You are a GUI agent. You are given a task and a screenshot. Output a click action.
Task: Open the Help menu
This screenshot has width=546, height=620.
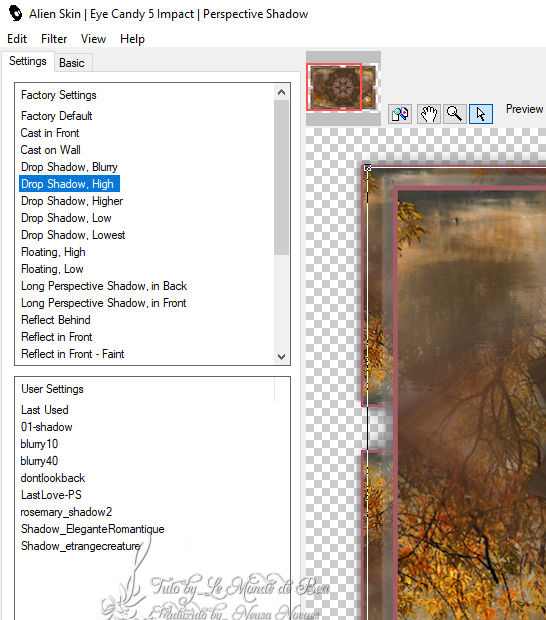[x=132, y=39]
